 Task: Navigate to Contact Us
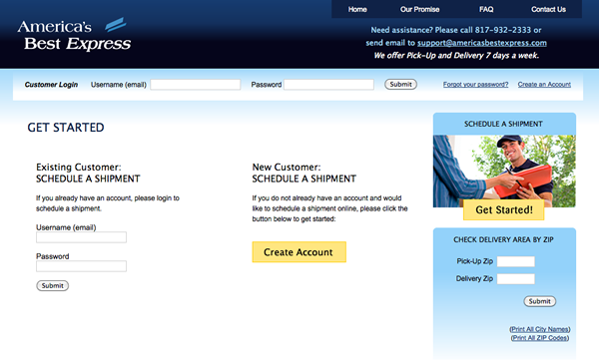(x=548, y=9)
